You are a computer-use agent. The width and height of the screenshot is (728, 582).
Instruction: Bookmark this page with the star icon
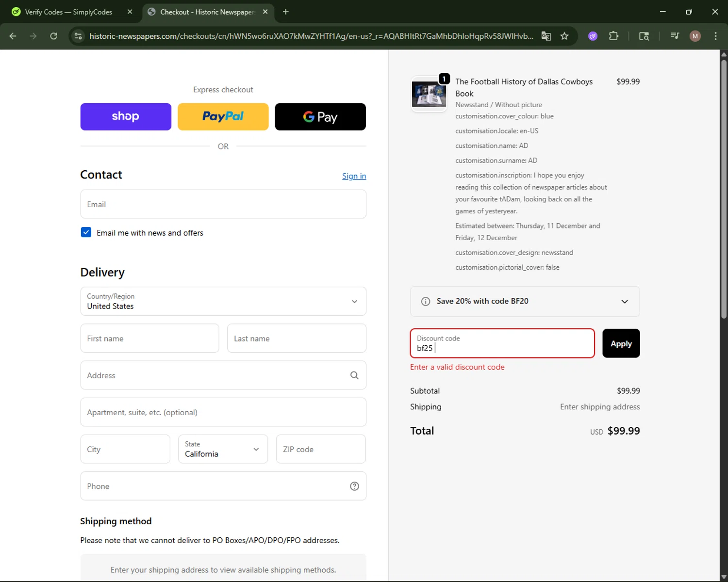click(x=564, y=36)
